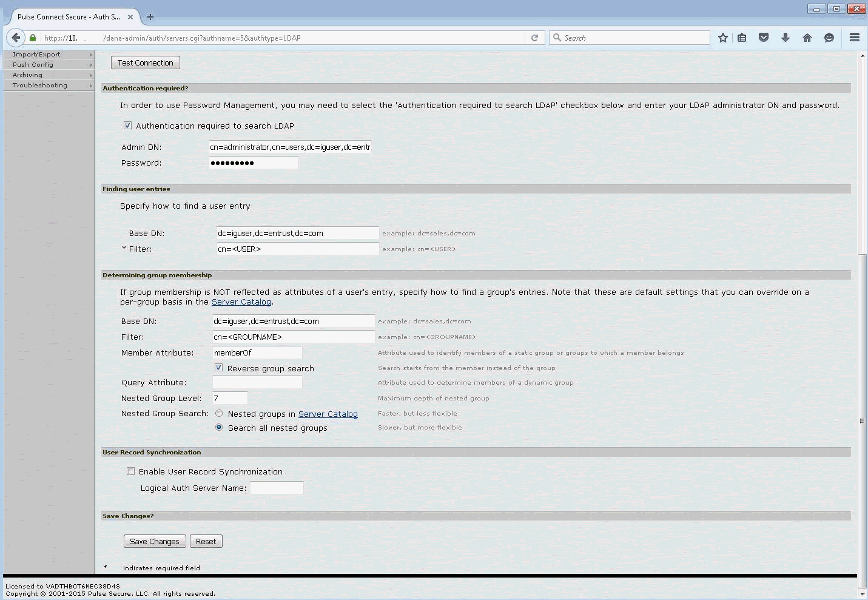The height and width of the screenshot is (600, 868).
Task: Click the bookmark star icon
Action: [722, 38]
